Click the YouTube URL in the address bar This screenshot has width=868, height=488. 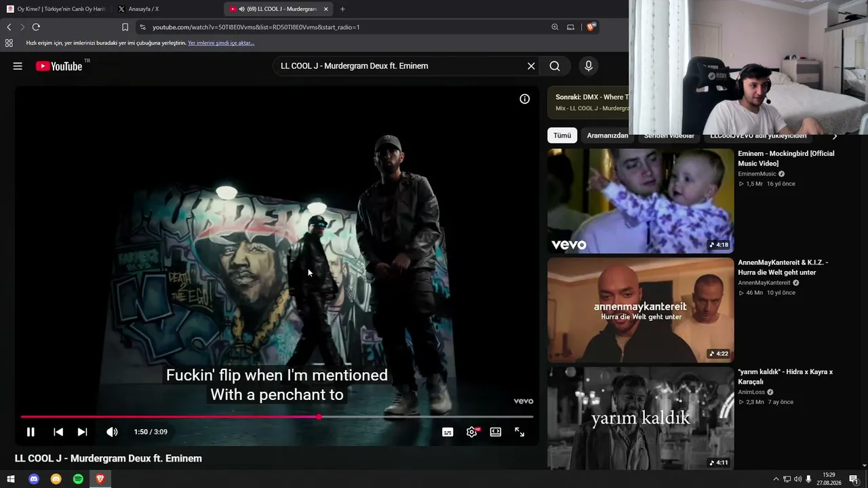pyautogui.click(x=256, y=27)
